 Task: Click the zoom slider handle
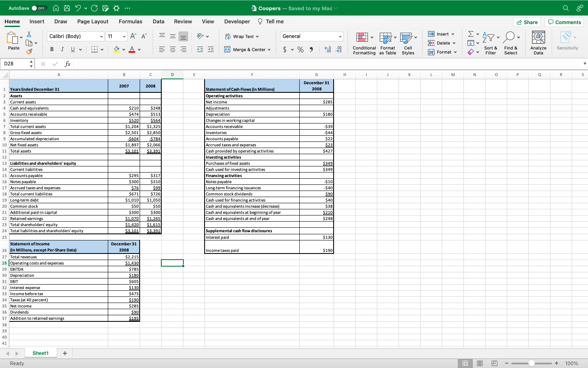point(531,363)
